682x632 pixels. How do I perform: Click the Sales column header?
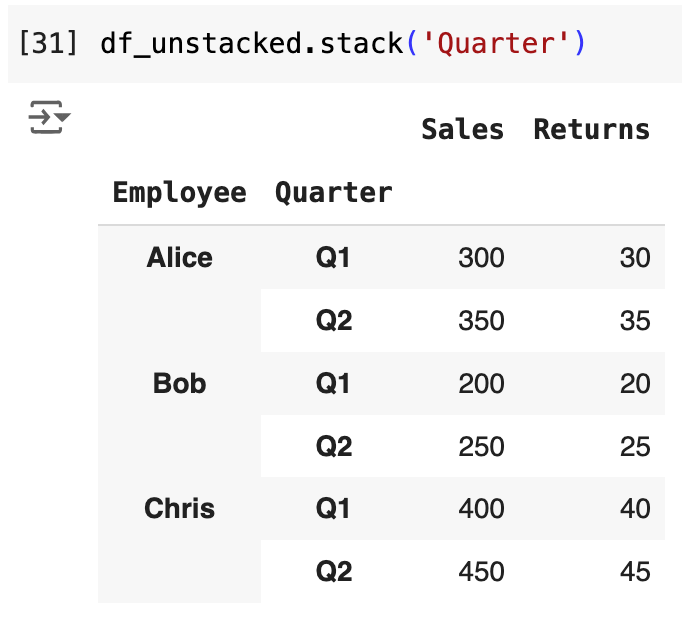[x=462, y=129]
